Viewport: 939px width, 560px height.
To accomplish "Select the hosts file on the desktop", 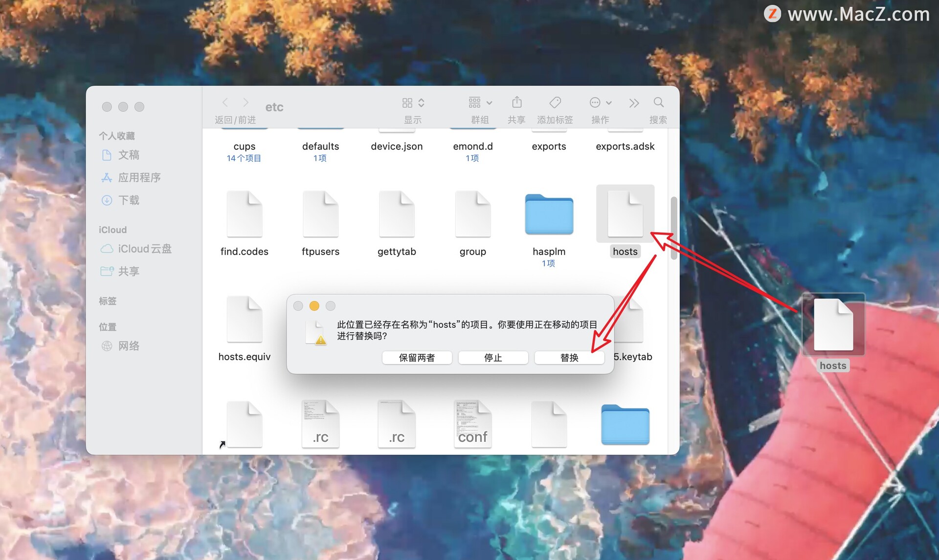I will (833, 324).
